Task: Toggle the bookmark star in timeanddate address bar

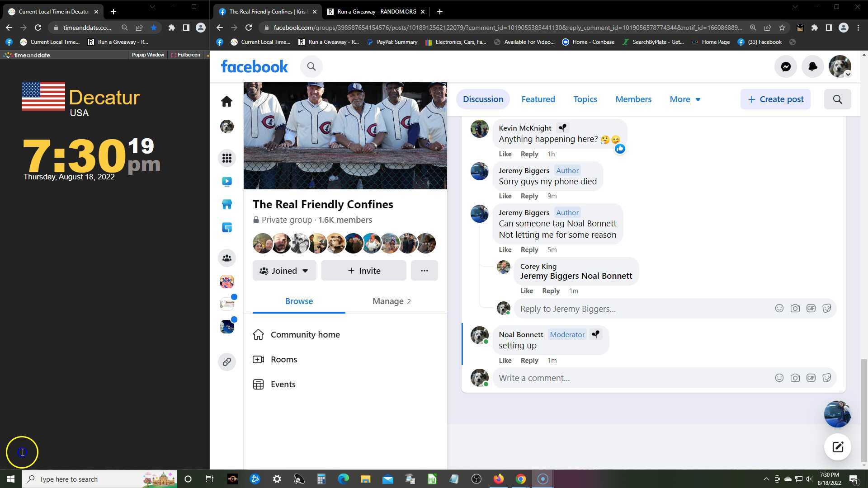Action: (154, 28)
